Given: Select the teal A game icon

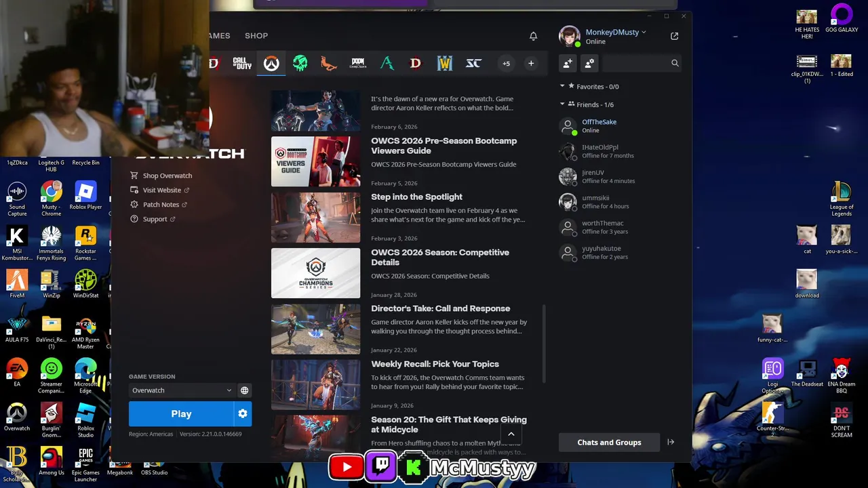Looking at the screenshot, I should 387,63.
